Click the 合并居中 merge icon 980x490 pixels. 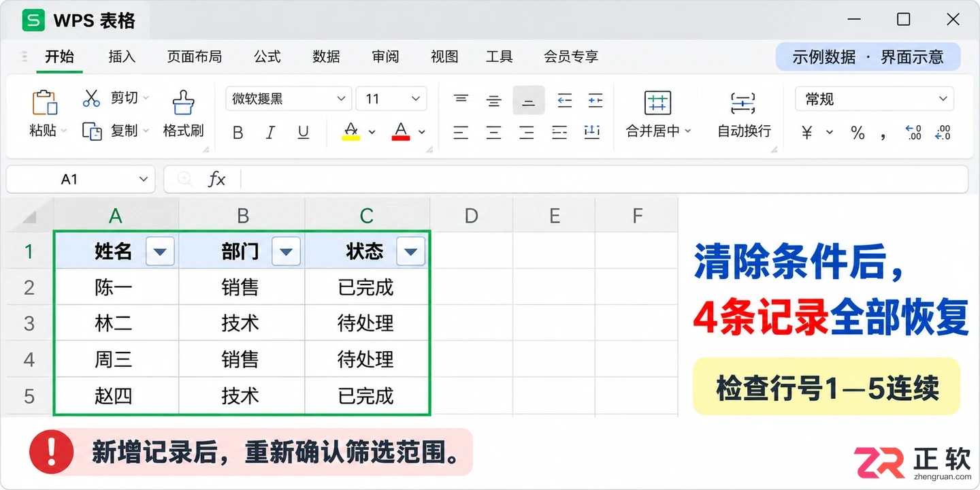click(x=657, y=103)
